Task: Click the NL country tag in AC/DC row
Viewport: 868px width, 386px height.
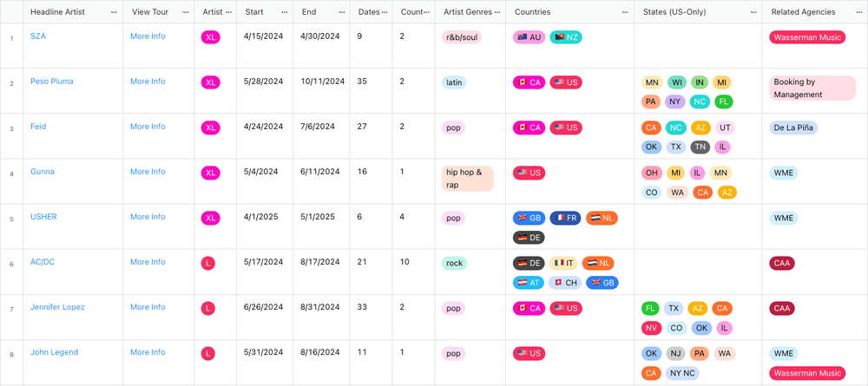Action: click(x=598, y=263)
